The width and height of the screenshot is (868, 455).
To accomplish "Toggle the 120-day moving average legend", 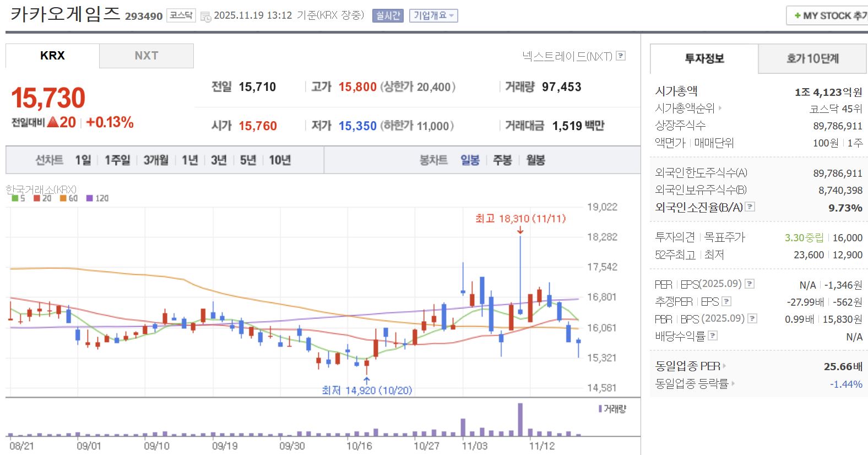I will [x=89, y=198].
